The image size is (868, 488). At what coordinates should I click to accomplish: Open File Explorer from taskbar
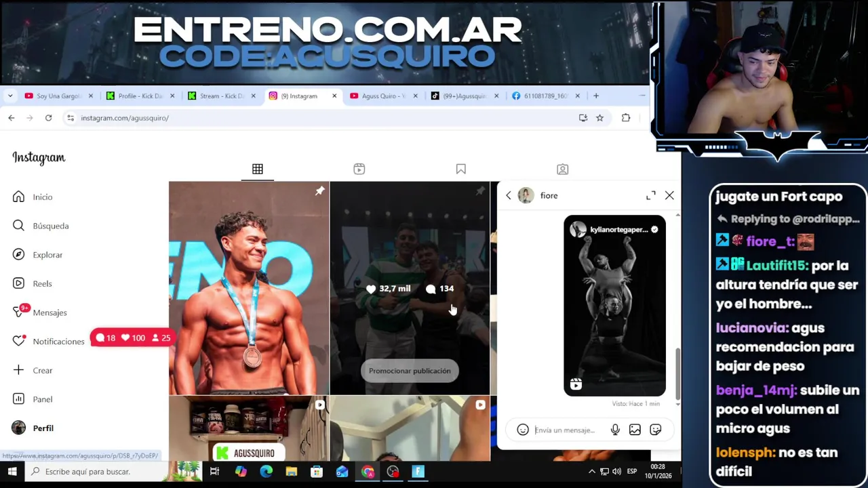click(292, 472)
